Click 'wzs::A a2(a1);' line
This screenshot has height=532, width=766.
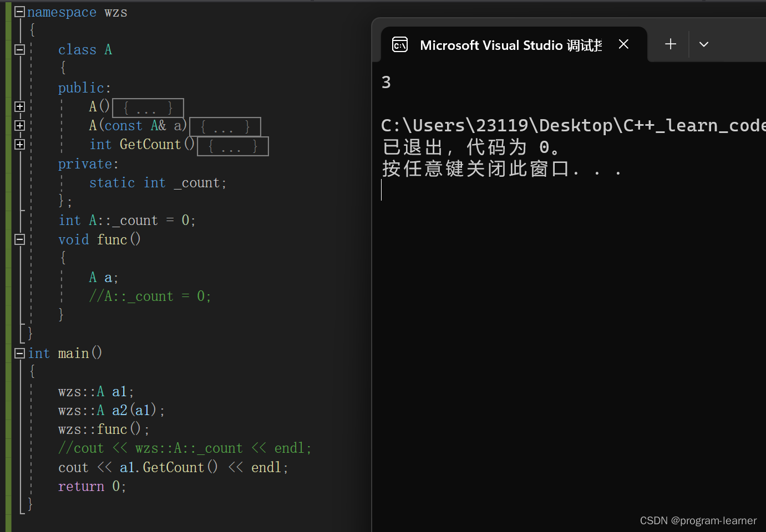pos(111,411)
